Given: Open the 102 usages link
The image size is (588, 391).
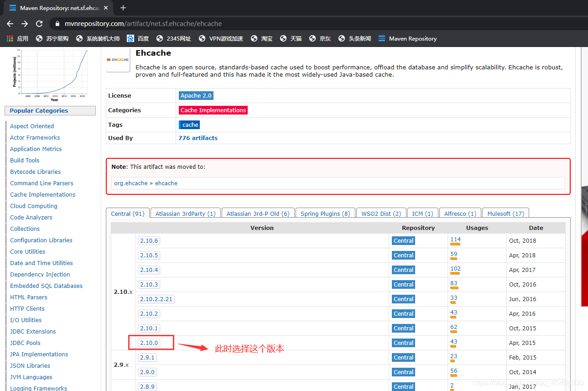Looking at the screenshot, I should (455, 268).
